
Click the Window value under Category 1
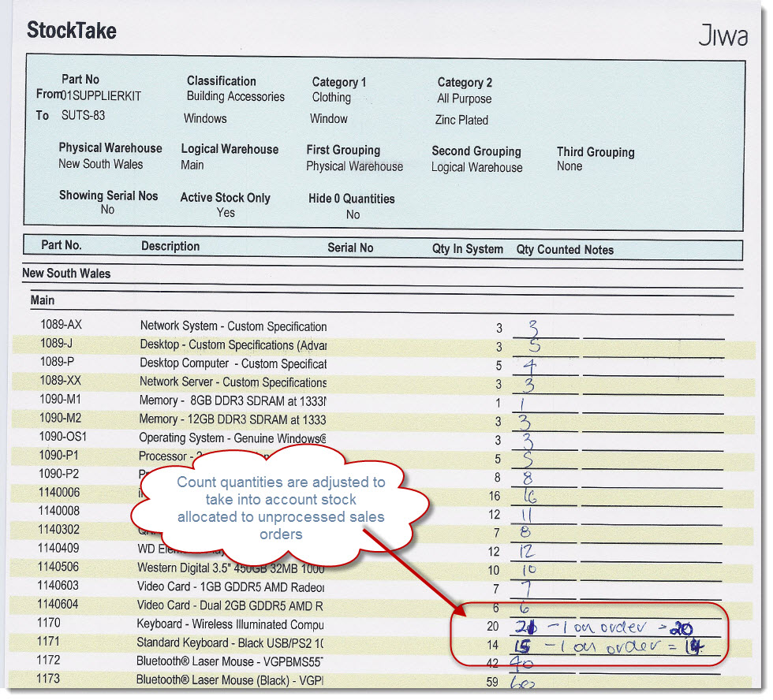328,119
